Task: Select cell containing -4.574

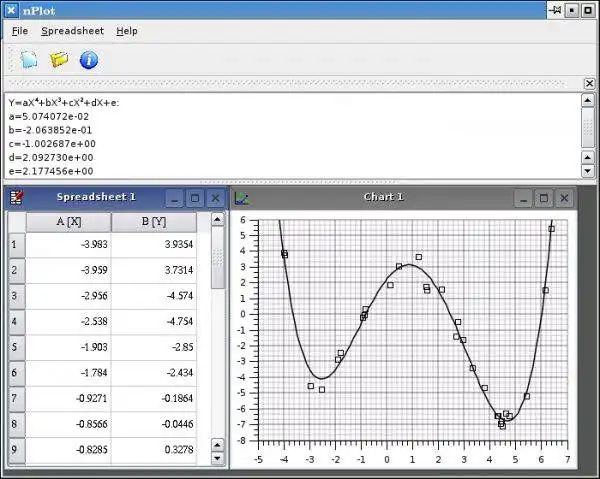Action: [154, 296]
